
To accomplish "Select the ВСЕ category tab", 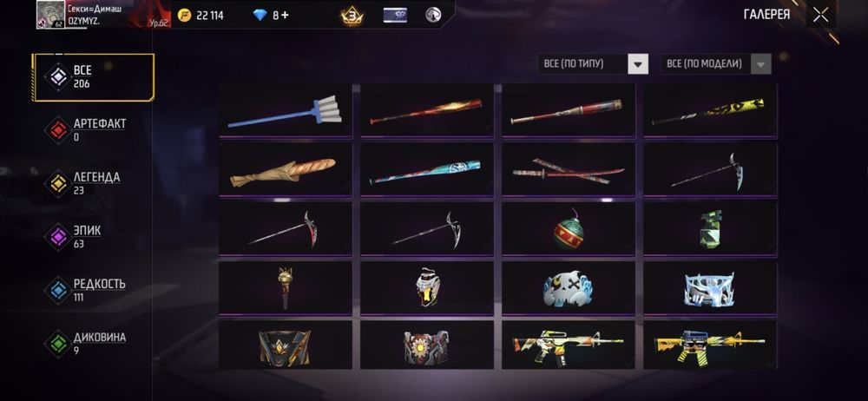I will coord(93,77).
